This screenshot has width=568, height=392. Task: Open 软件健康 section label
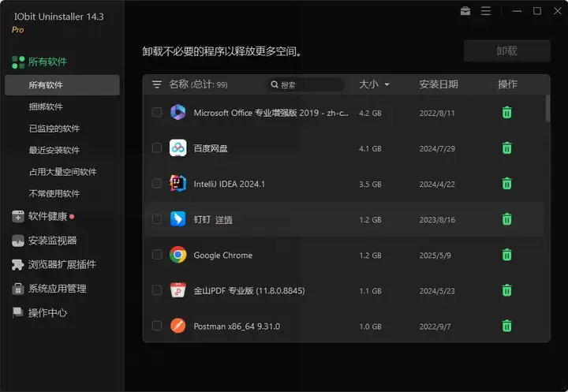coord(47,216)
